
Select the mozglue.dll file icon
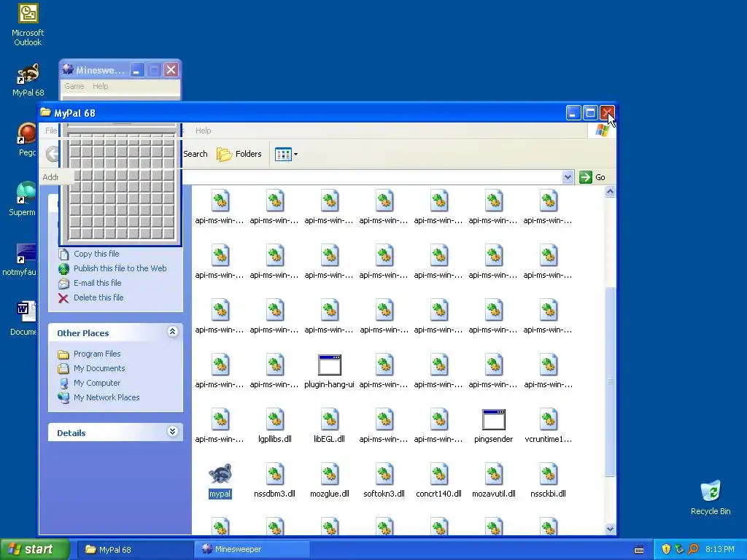tap(330, 474)
